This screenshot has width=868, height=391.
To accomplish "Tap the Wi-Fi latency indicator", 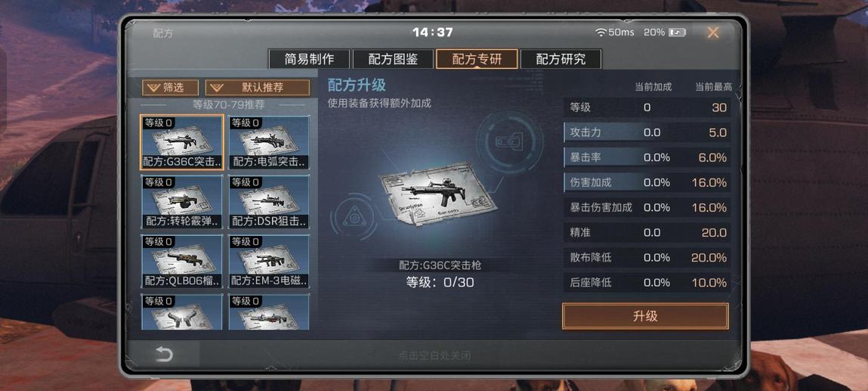I will point(614,33).
